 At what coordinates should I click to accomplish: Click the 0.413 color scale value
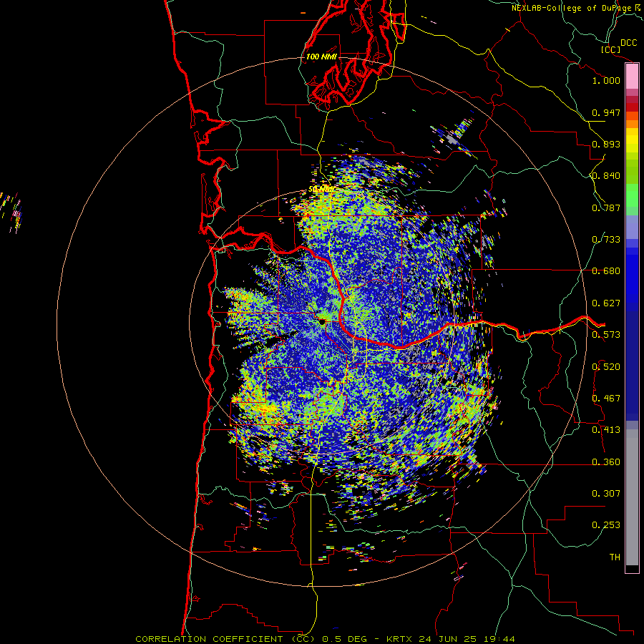coord(606,430)
